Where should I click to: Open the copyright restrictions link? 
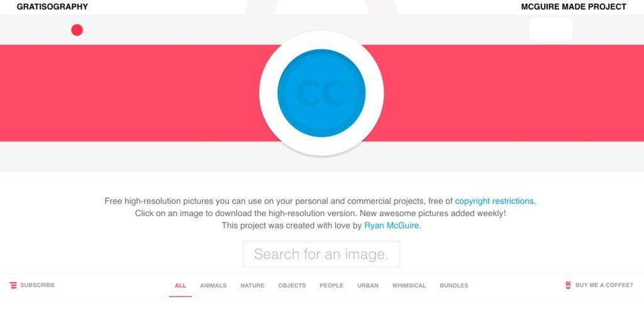pyautogui.click(x=495, y=201)
